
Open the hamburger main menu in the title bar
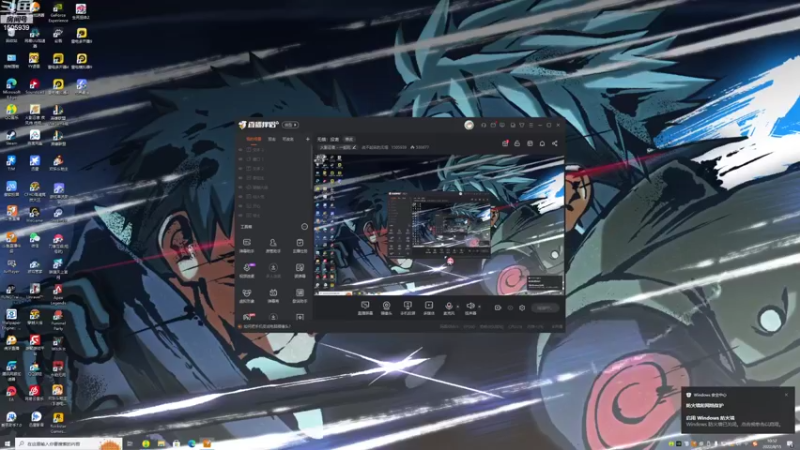531,124
